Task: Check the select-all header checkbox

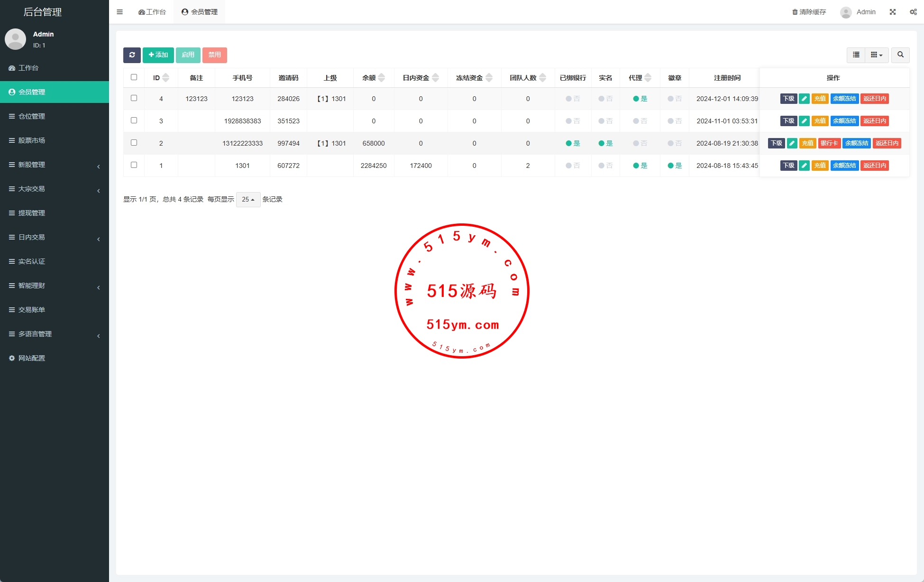Action: (x=134, y=77)
